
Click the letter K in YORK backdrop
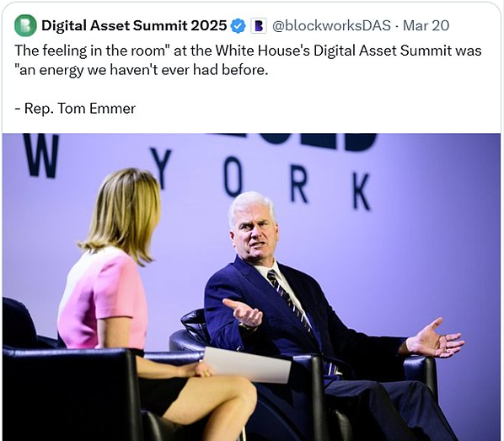click(362, 192)
